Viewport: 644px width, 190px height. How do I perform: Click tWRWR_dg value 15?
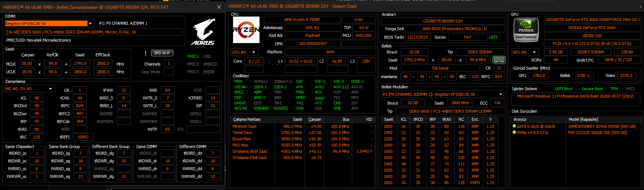click(124, 176)
